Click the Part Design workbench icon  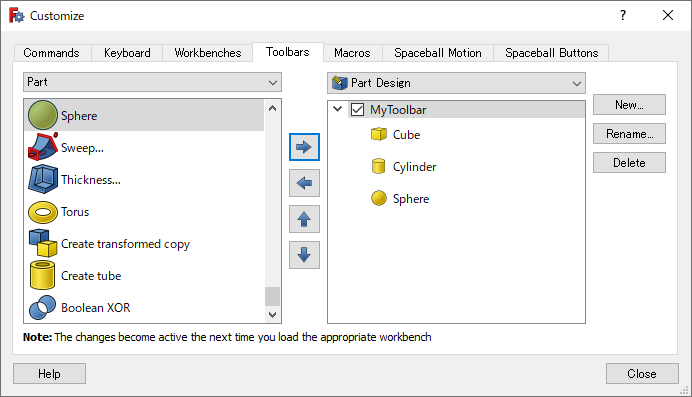click(340, 83)
